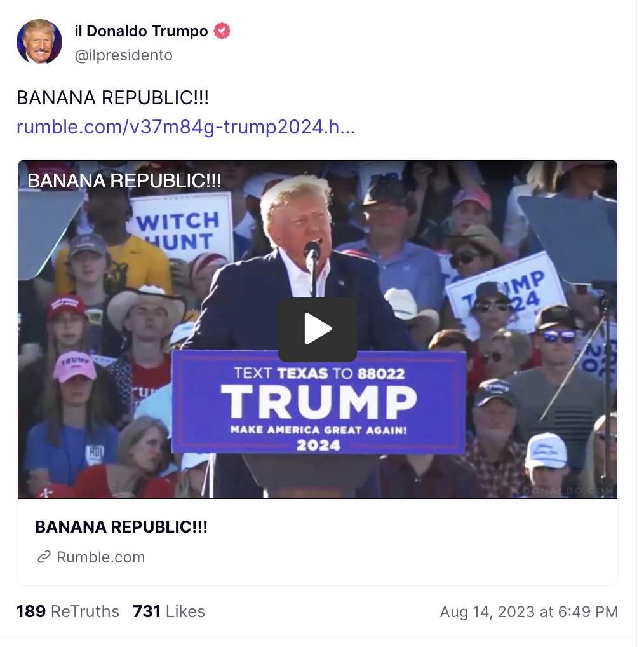Click the TEXT TEXAS TO 88022 line

coord(319,374)
